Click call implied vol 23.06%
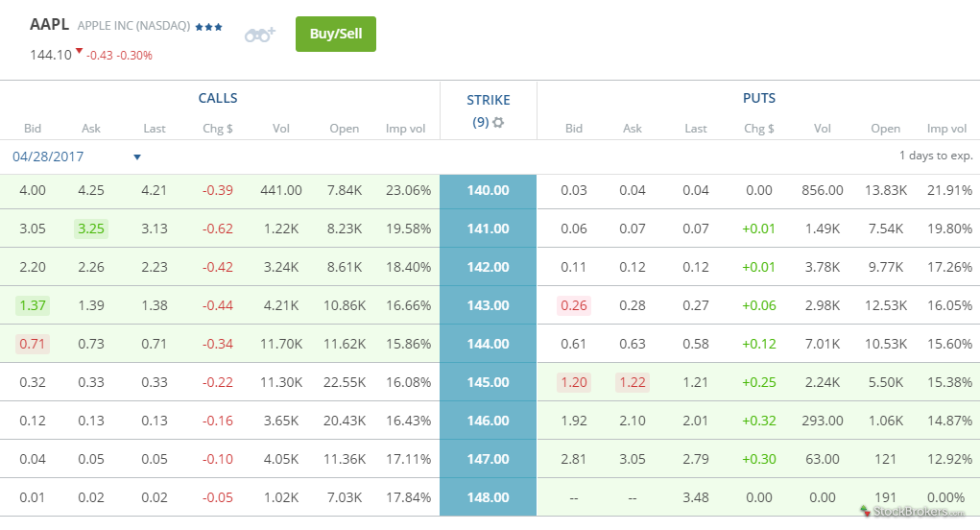The image size is (980, 530). 408,191
